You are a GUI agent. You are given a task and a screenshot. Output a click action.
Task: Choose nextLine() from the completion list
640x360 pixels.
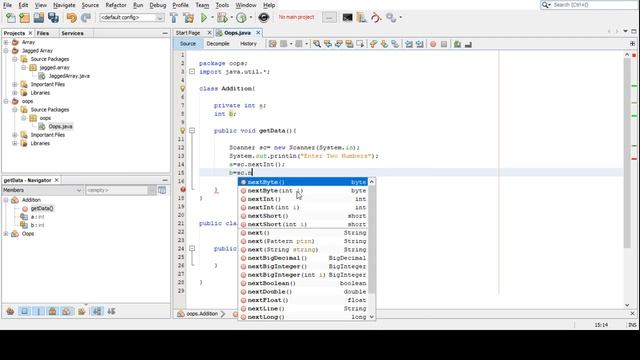click(303, 309)
